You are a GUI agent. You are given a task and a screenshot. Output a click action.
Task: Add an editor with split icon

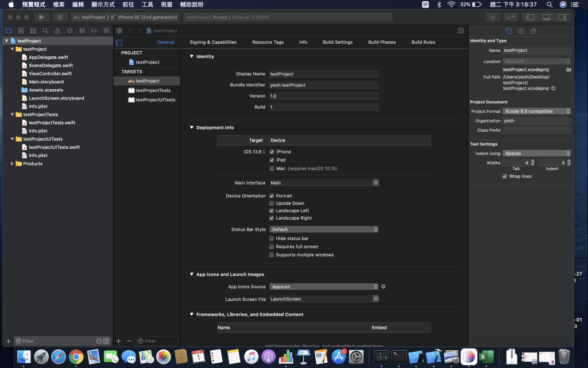tap(461, 30)
